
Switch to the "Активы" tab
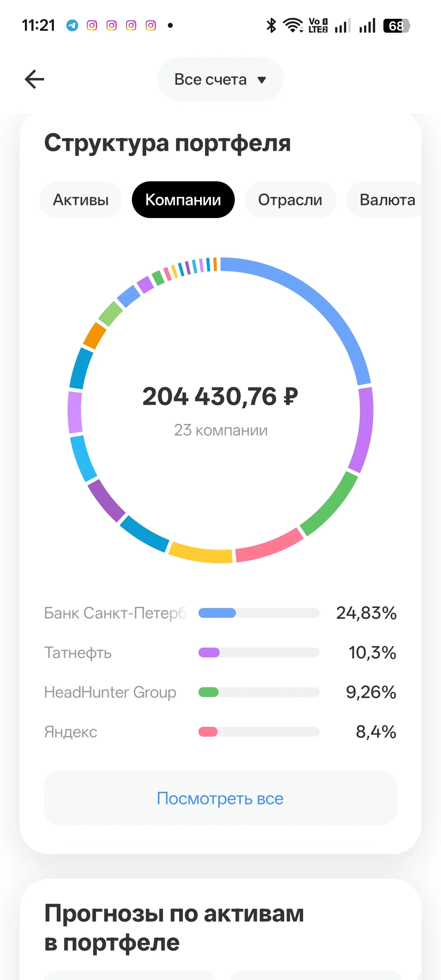pos(81,200)
